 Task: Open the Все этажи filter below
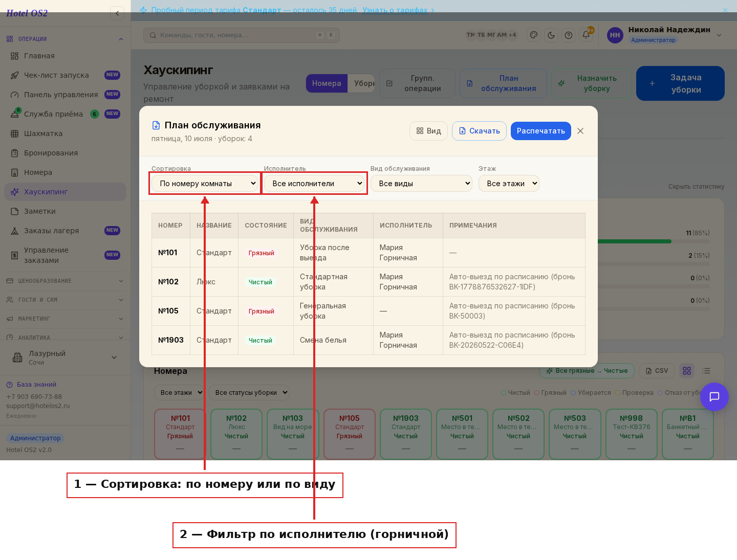pyautogui.click(x=180, y=393)
